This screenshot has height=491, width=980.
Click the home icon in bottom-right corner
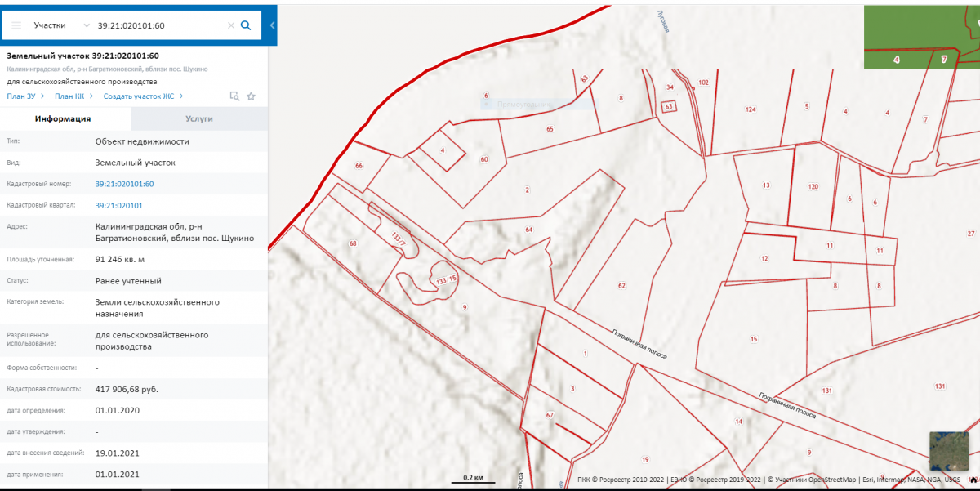point(972,480)
